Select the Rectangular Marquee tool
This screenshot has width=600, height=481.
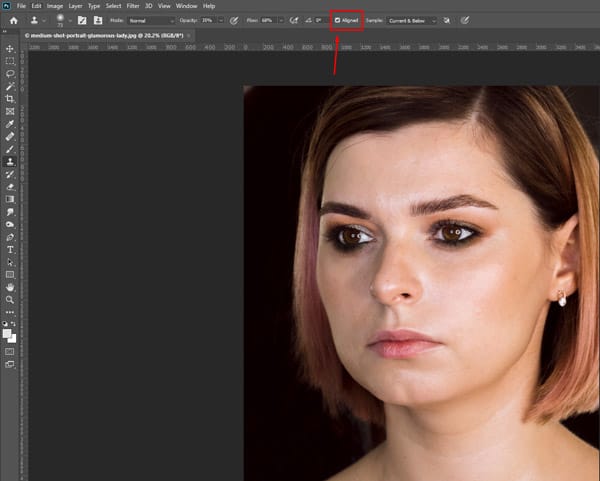click(x=10, y=61)
